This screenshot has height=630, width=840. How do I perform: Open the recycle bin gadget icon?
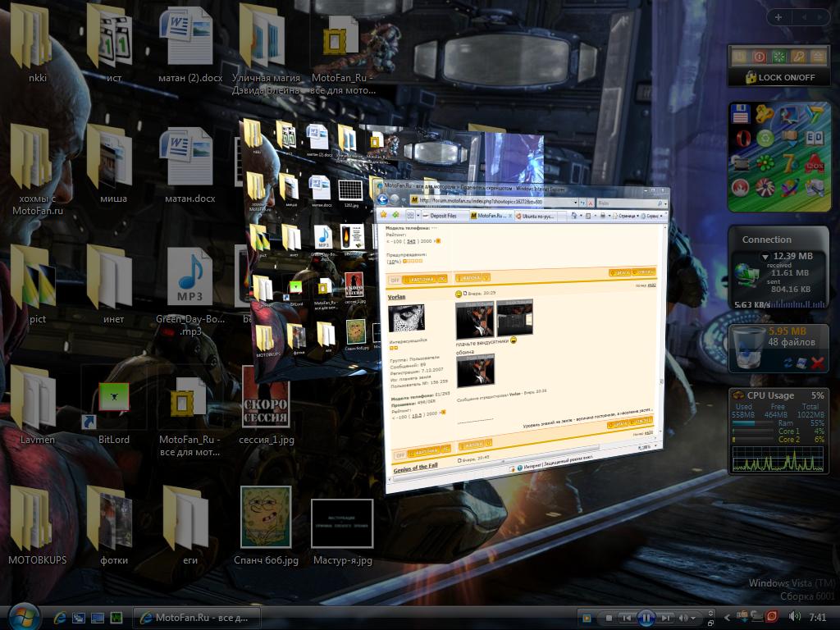pyautogui.click(x=748, y=347)
